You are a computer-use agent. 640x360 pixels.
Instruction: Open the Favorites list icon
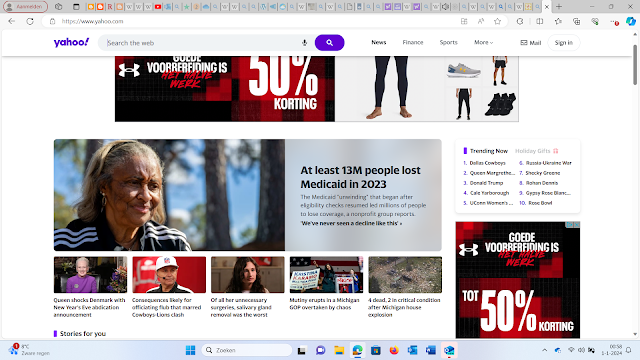[x=558, y=21]
